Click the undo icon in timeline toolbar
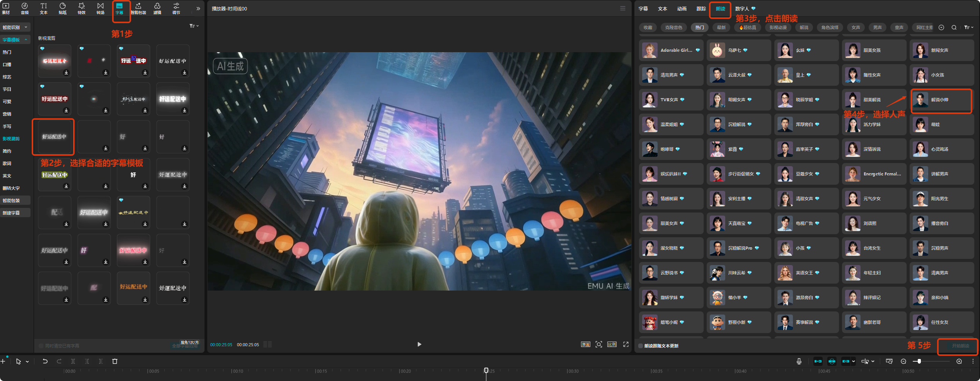980x381 pixels. [45, 361]
